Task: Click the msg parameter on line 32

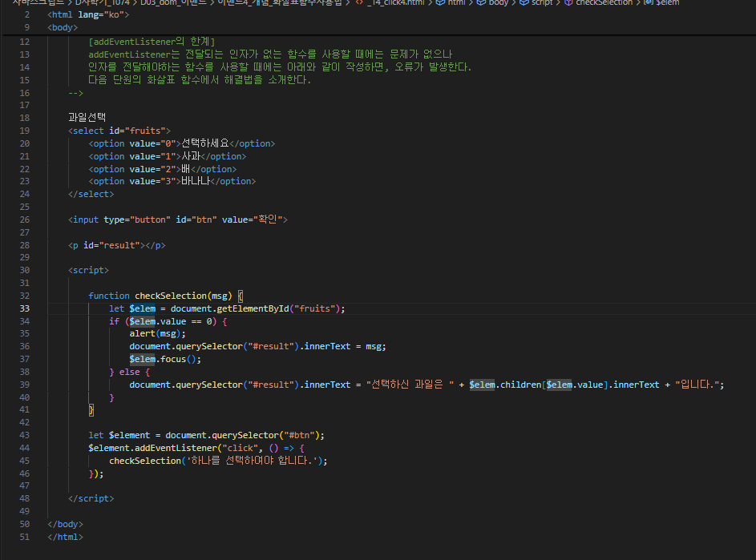Action: pyautogui.click(x=220, y=296)
